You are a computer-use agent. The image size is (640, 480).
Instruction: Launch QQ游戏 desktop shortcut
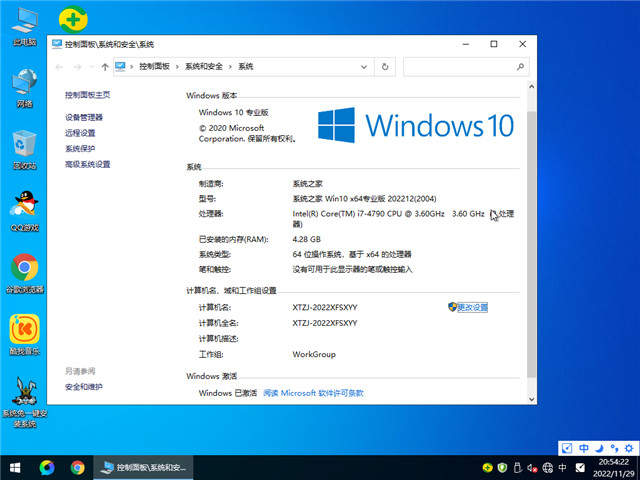click(24, 211)
